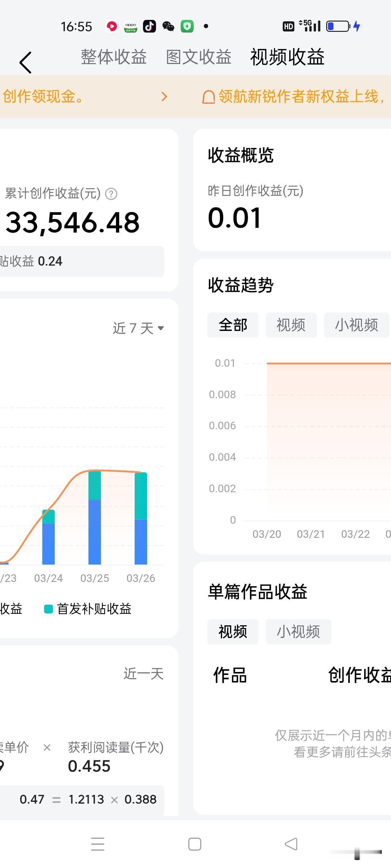
Task: Open the recent apps menu navigation button
Action: [98, 844]
